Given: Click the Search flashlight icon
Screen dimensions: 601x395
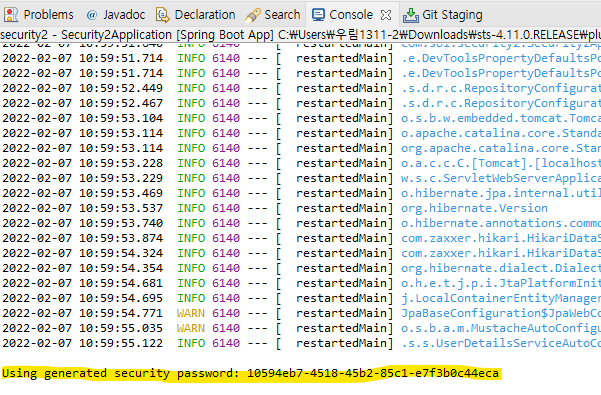Looking at the screenshot, I should coord(253,15).
